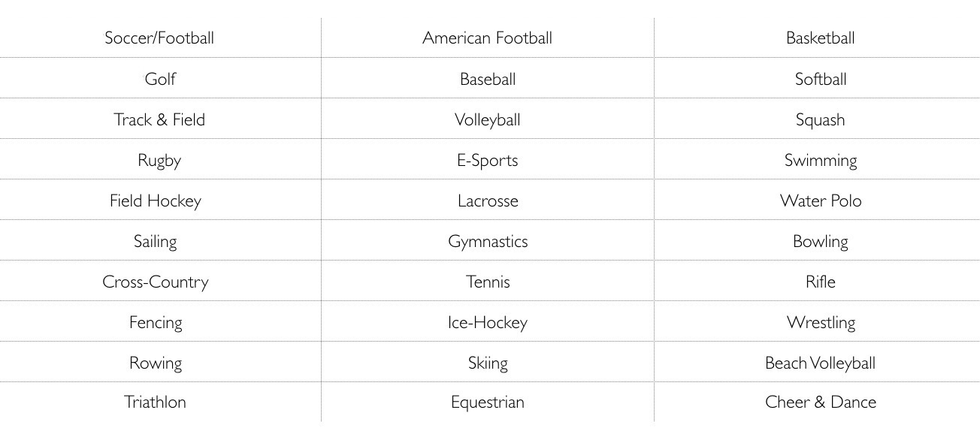Open Beach Volleyball entry

click(820, 363)
